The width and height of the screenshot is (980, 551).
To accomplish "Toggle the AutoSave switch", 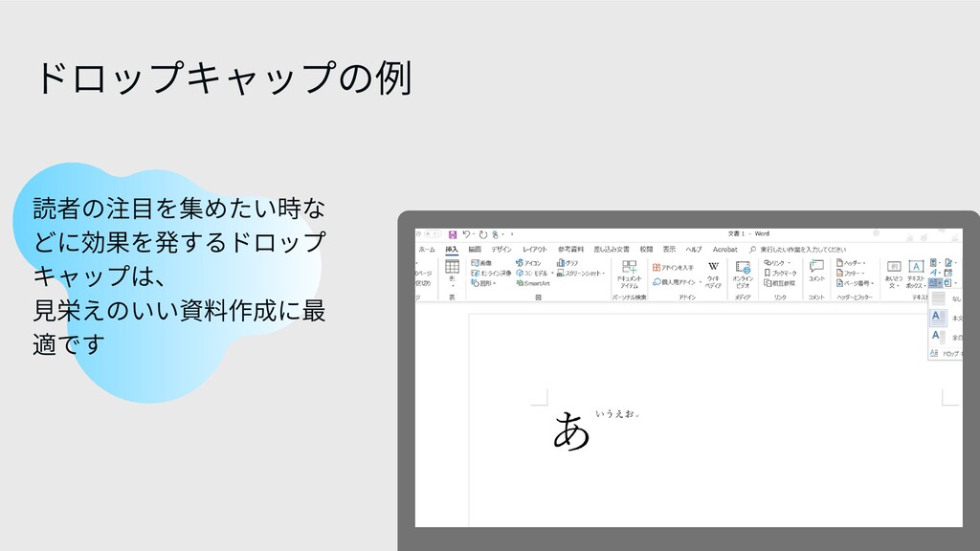I will pos(432,233).
